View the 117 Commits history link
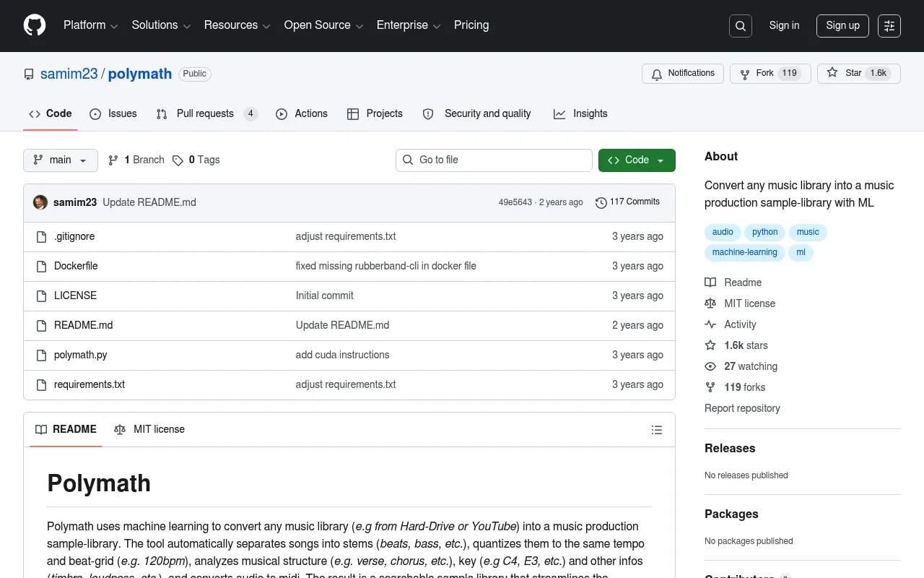 (627, 202)
